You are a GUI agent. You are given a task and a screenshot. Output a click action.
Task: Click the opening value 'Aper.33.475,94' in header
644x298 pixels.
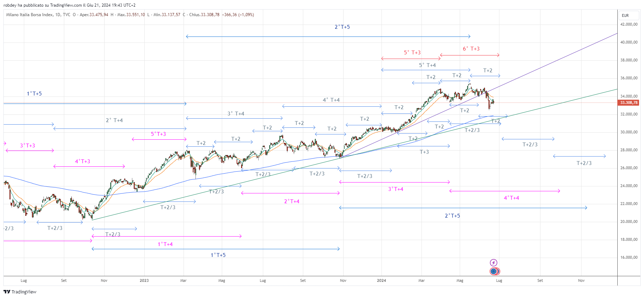coord(94,15)
